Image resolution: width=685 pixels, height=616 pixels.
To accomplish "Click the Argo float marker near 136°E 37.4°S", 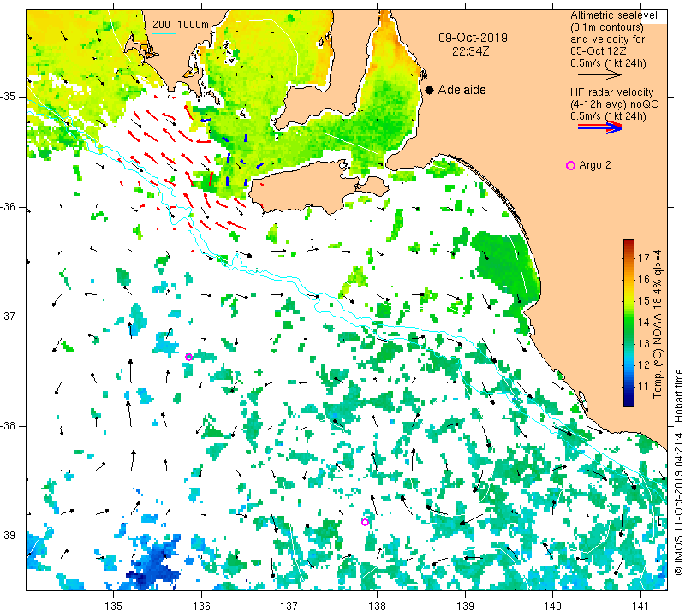I will tap(188, 357).
